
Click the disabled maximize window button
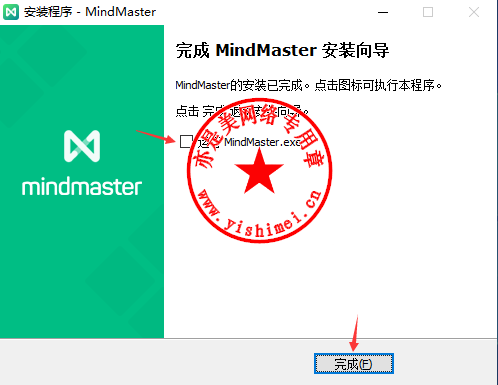[x=428, y=12]
